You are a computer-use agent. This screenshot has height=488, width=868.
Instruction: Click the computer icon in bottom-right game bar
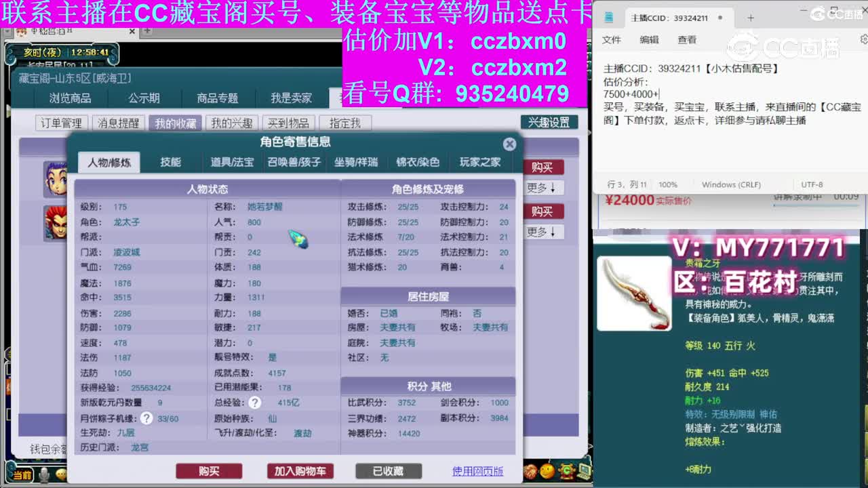click(583, 470)
